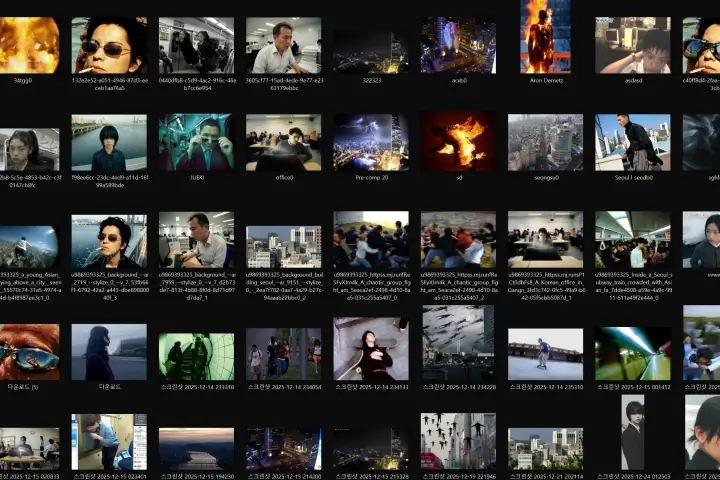This screenshot has width=720, height=480.
Task: Select the thumbnail named office0
Action: click(284, 142)
